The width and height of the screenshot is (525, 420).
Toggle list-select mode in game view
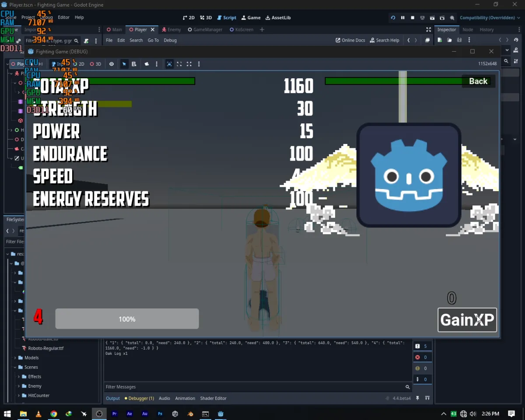(134, 64)
